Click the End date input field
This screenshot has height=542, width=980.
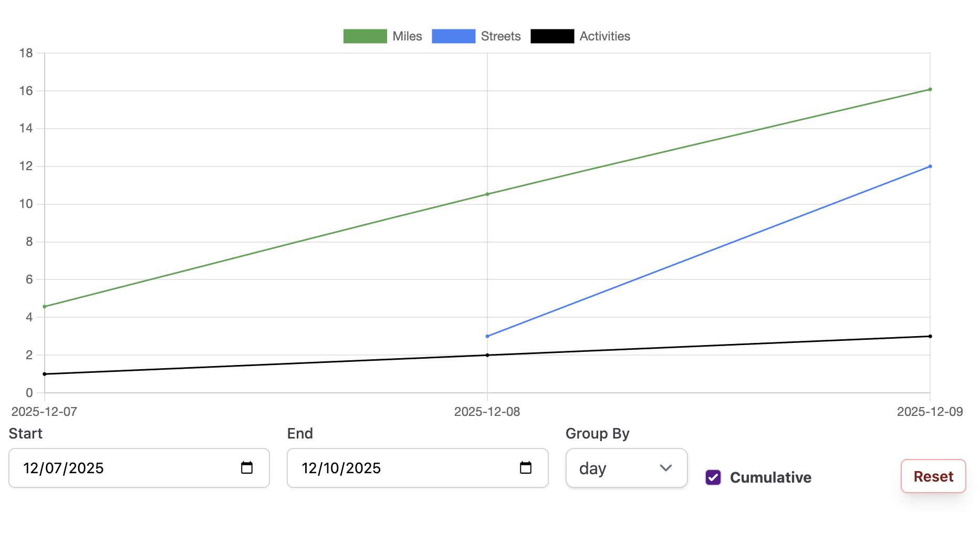tap(404, 468)
